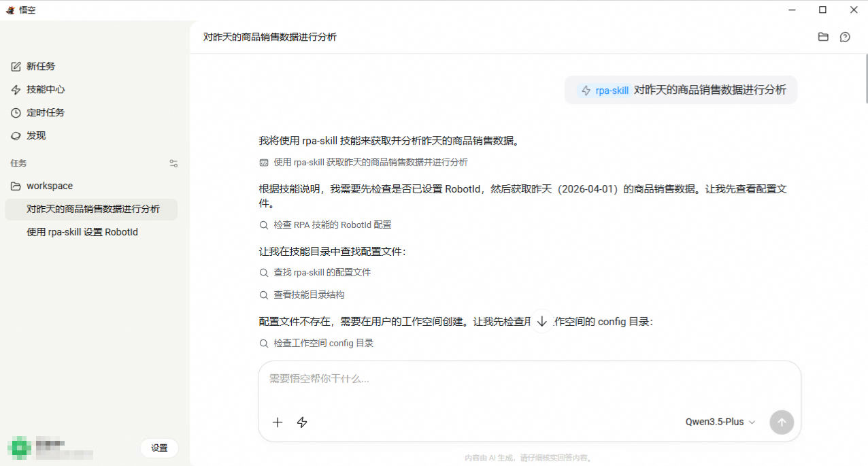868x466 pixels.
Task: Open the help chat icon in the header
Action: 845,37
